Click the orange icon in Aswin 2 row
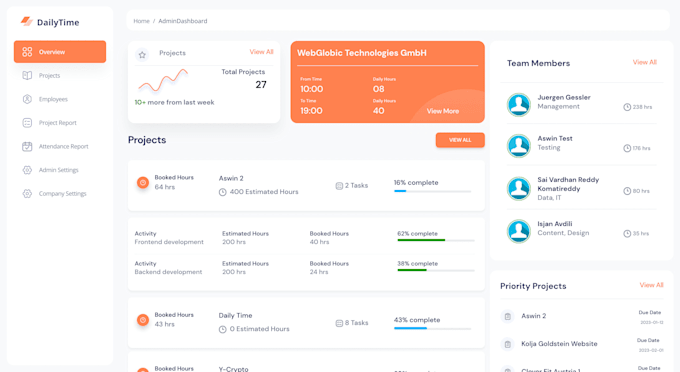This screenshot has width=680, height=372. 143,183
